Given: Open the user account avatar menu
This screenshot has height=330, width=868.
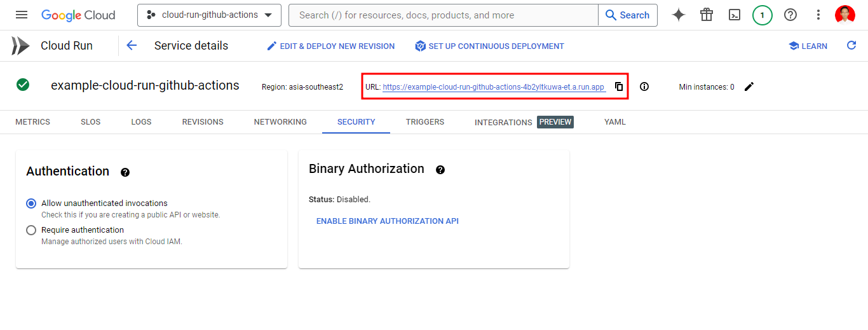Looking at the screenshot, I should pyautogui.click(x=845, y=15).
